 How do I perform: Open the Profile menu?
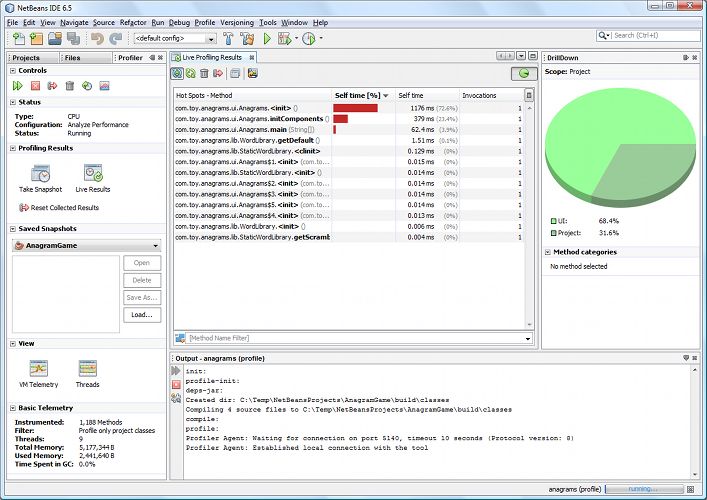205,23
